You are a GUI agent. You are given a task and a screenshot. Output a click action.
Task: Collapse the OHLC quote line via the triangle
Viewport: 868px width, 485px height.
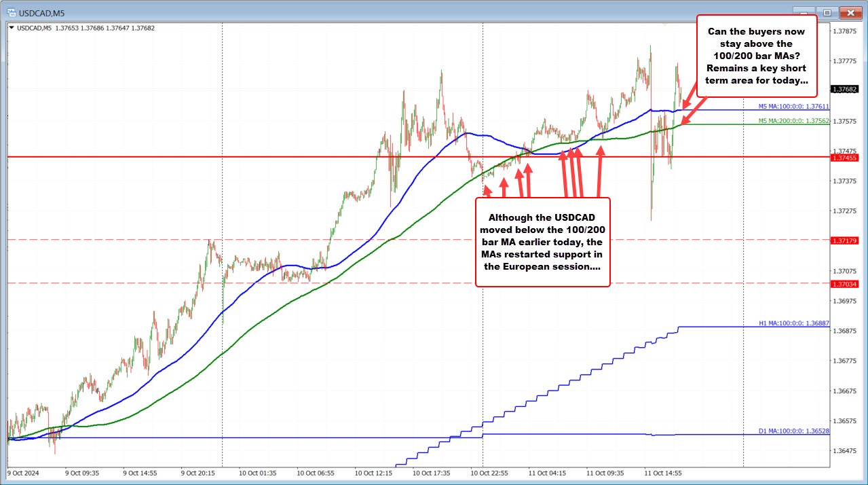pos(12,28)
